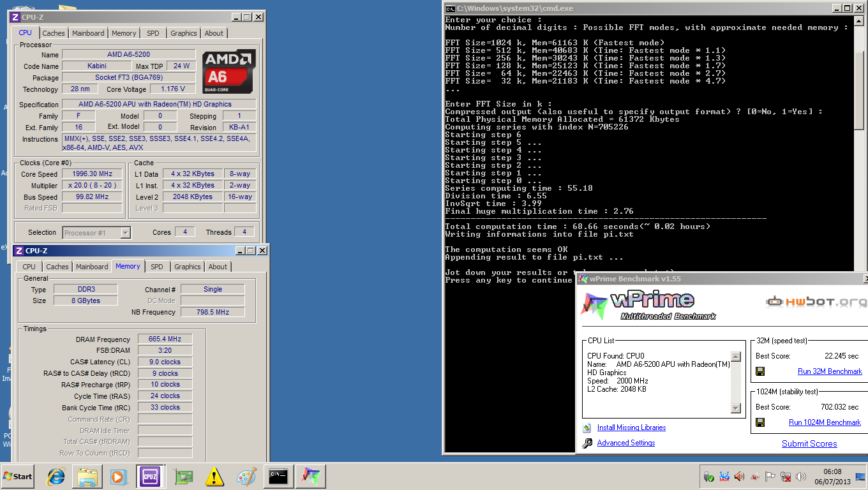Click network disconnected tray icon
868x490 pixels.
coord(786,476)
